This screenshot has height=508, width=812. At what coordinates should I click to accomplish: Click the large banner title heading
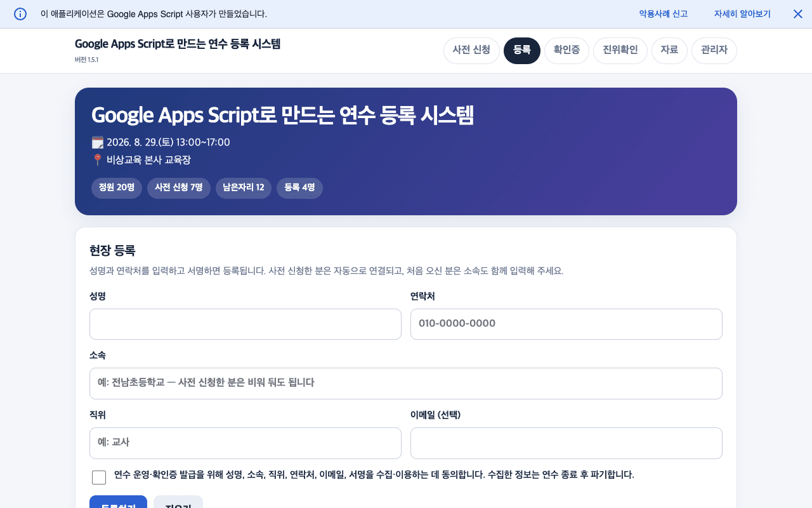click(x=283, y=116)
